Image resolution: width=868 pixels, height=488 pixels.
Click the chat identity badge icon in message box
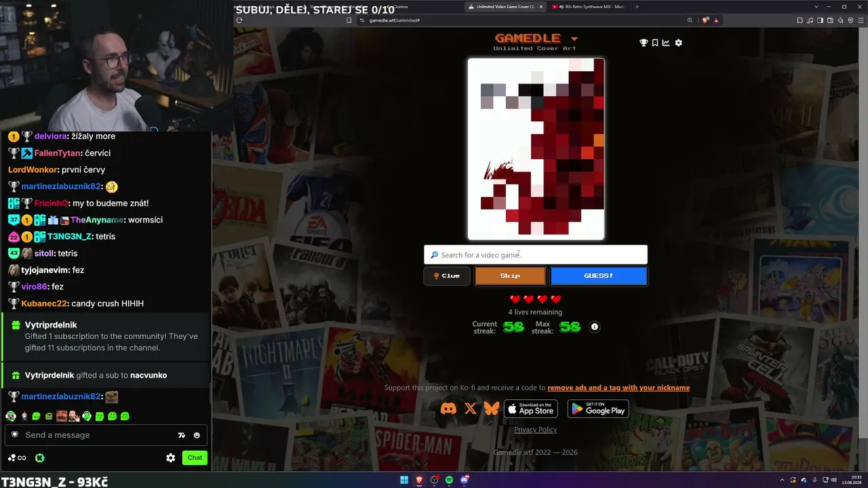[15, 435]
